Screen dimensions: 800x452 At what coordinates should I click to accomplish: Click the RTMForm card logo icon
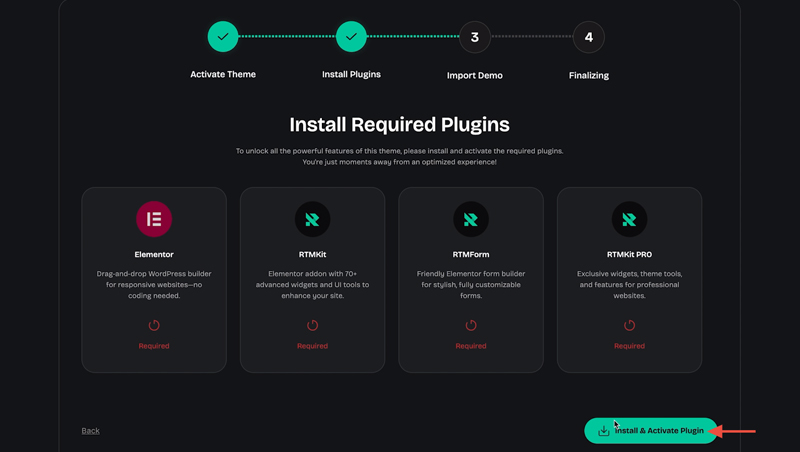(471, 219)
